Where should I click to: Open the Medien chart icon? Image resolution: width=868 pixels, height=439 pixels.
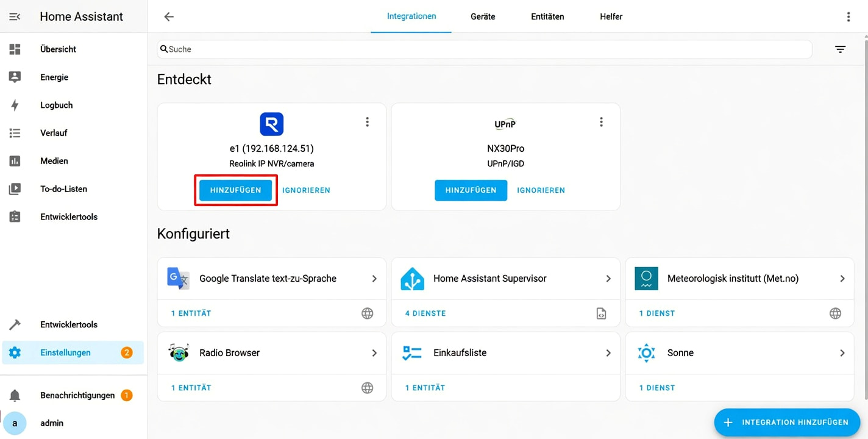(15, 161)
